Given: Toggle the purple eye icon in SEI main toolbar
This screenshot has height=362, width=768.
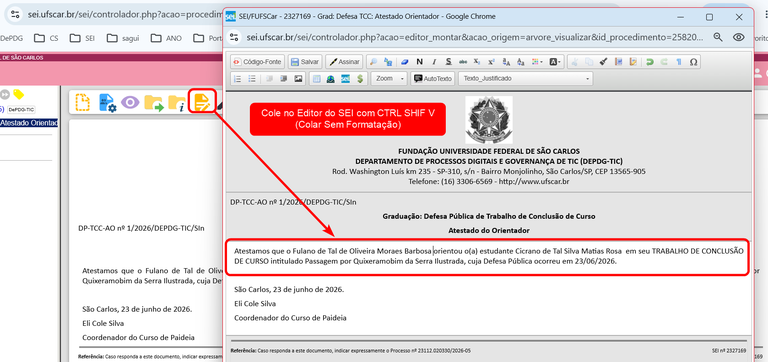Looking at the screenshot, I should pos(130,102).
